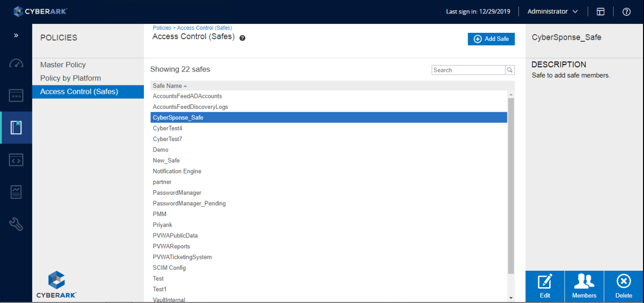Select the Test1 safe row
Screen dimensions: 644x303
pyautogui.click(x=329, y=289)
